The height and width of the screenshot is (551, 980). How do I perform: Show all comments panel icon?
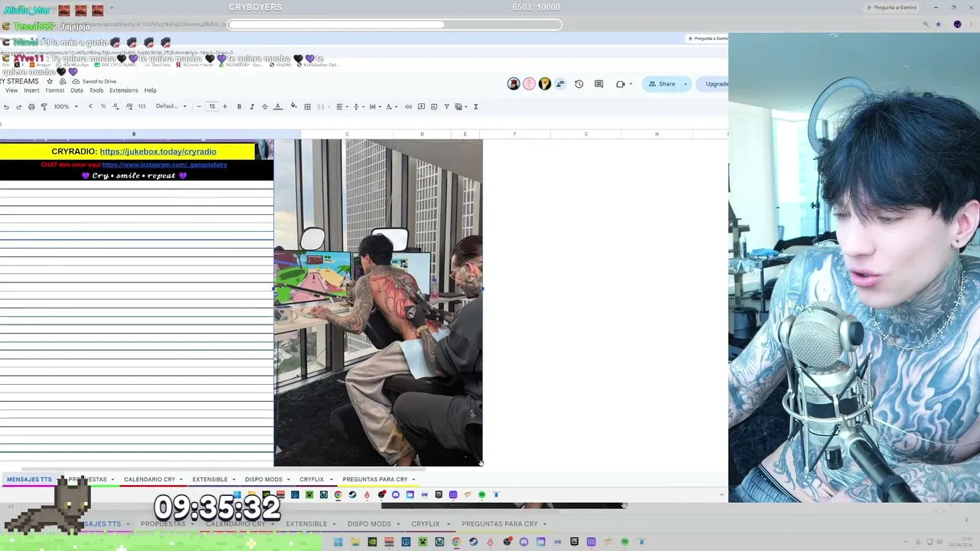point(599,84)
